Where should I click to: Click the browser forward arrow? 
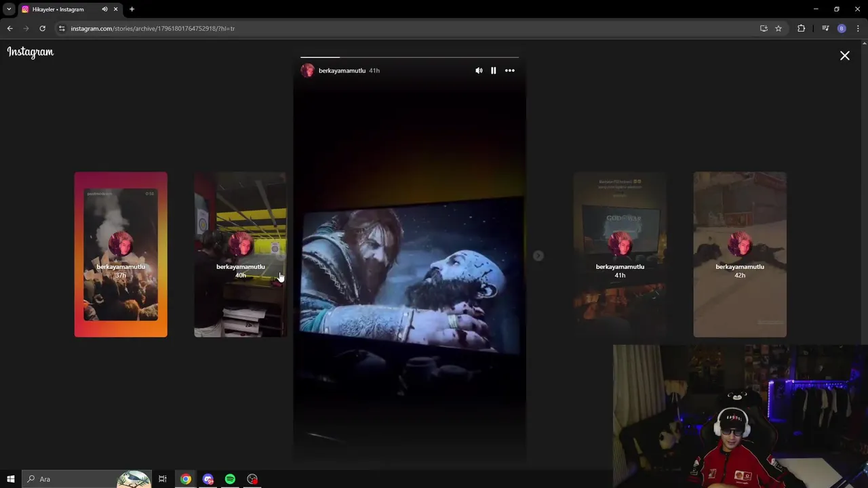pos(26,28)
